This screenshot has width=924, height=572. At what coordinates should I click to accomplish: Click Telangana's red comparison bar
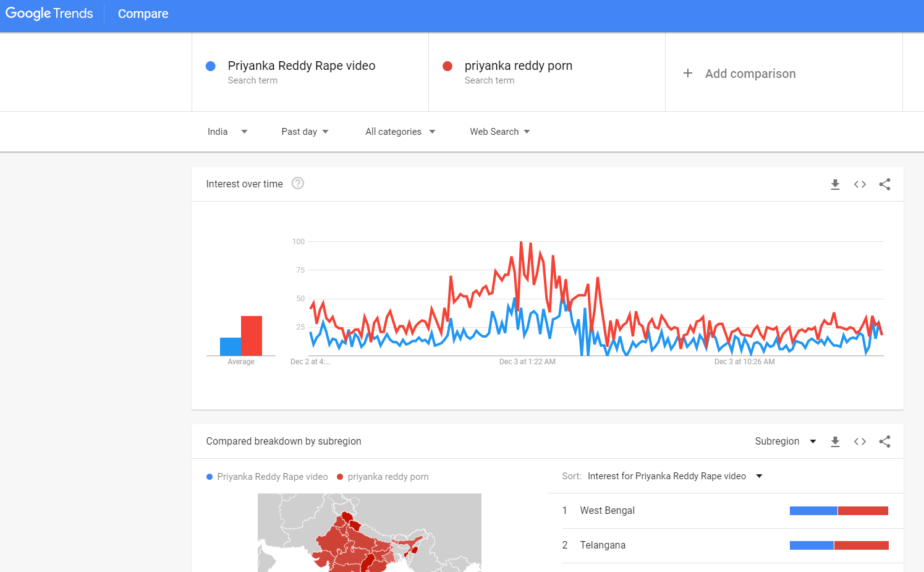tap(862, 545)
